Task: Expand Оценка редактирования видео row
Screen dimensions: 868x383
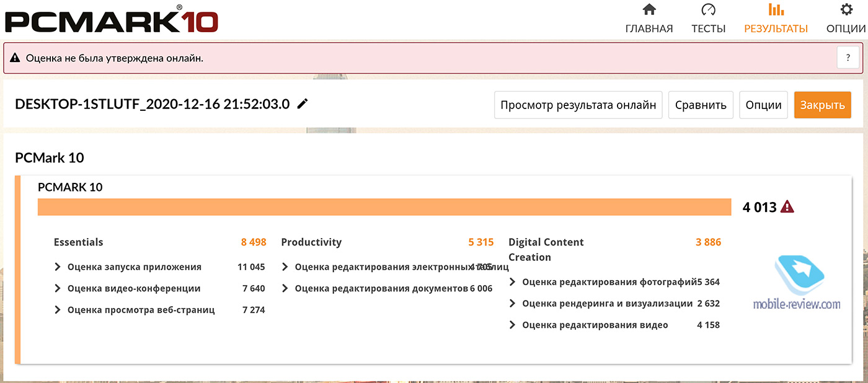Action: (512, 325)
